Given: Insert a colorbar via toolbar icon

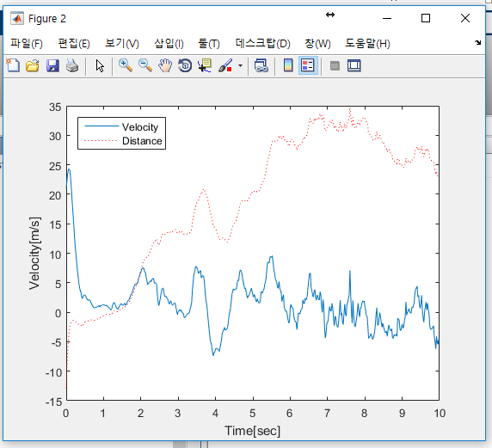Looking at the screenshot, I should (x=288, y=66).
